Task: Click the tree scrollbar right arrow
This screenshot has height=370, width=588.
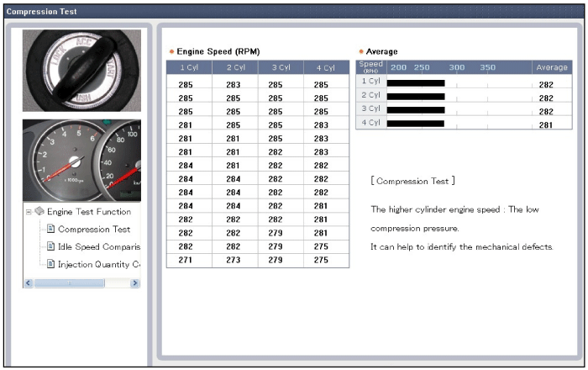Action: tap(135, 283)
